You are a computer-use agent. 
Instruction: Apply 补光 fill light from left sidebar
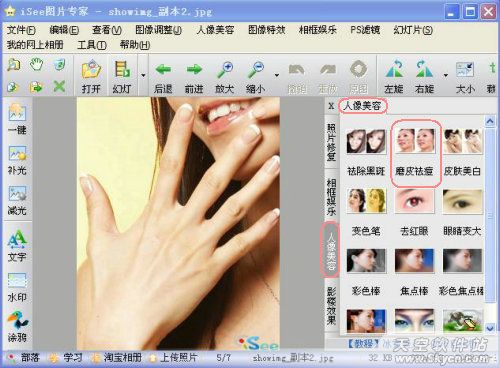coord(17,160)
